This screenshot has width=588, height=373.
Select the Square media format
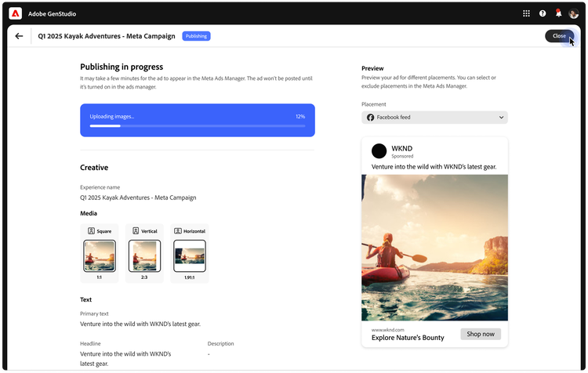pyautogui.click(x=100, y=252)
